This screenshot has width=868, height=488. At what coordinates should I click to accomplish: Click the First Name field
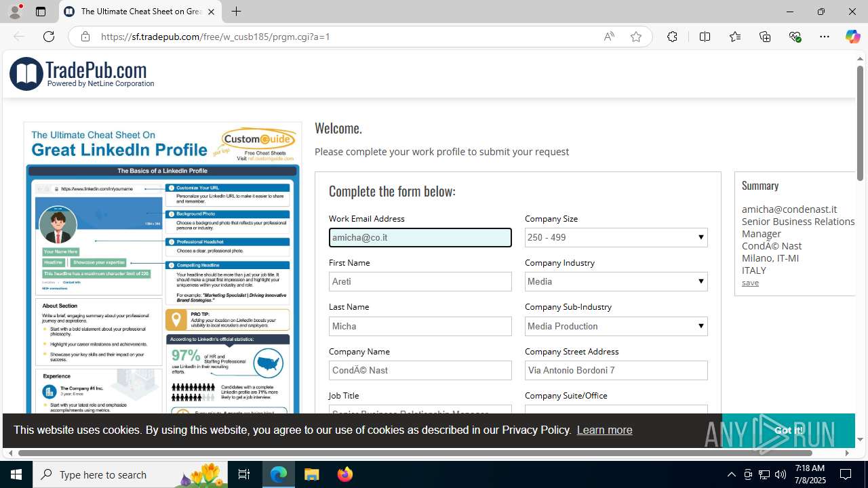pos(420,281)
